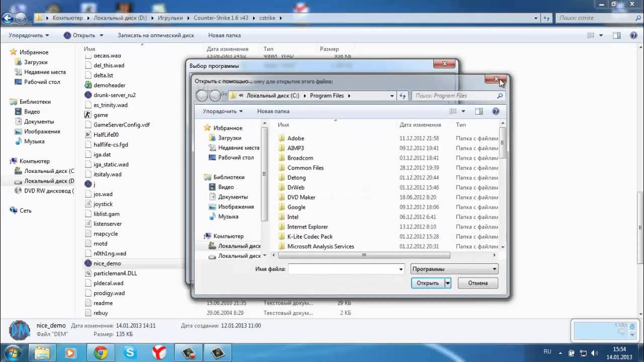This screenshot has height=362, width=644.
Task: Click the Открыть button in the dialog
Action: tap(428, 283)
